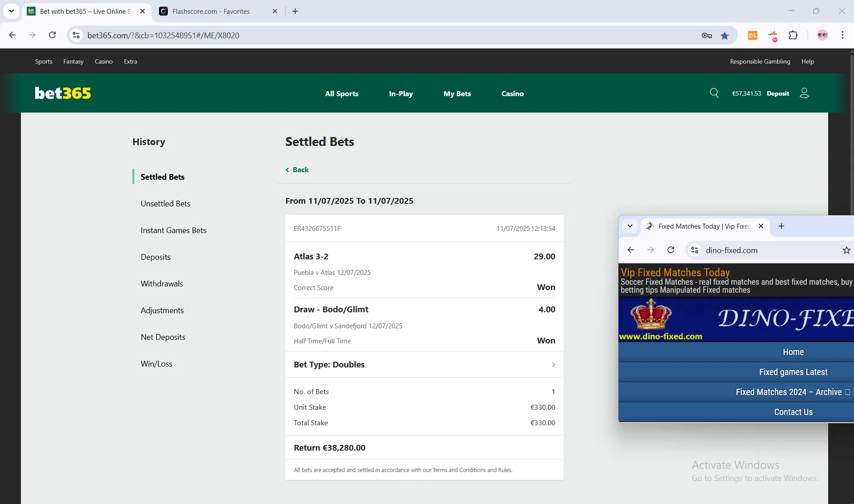Open tab list dropdown in dino-fixed window
Image resolution: width=854 pixels, height=504 pixels.
[630, 226]
